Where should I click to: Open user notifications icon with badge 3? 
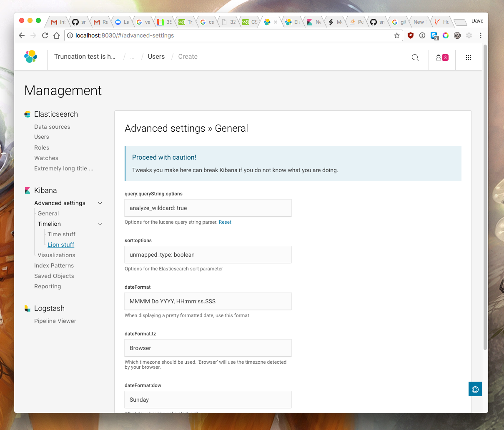pos(442,57)
